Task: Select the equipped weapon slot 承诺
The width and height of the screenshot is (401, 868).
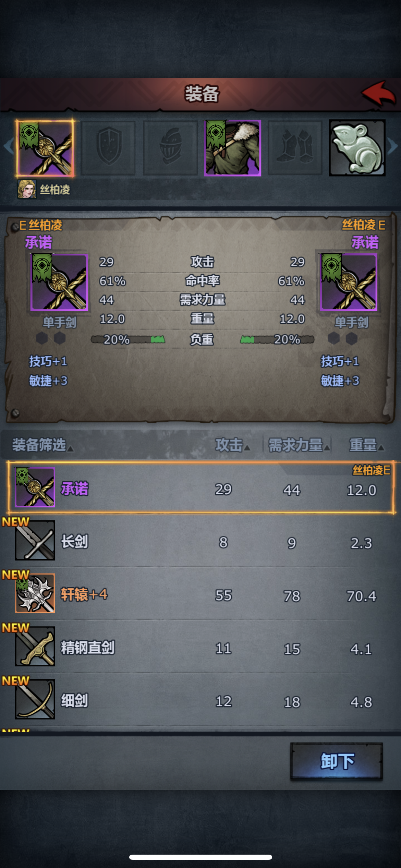Action: click(x=45, y=148)
